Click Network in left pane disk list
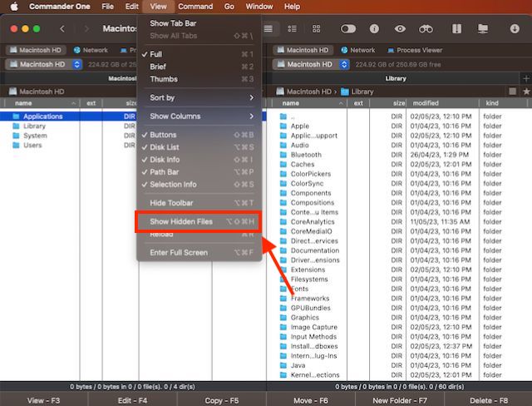This screenshot has height=406, width=532. pos(91,50)
